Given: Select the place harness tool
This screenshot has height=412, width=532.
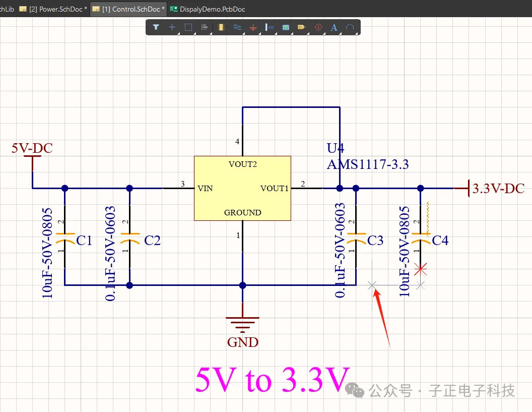Looking at the screenshot, I should point(270,27).
